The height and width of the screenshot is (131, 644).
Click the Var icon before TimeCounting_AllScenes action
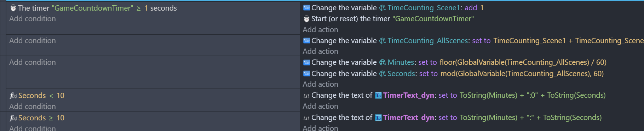coord(306,41)
